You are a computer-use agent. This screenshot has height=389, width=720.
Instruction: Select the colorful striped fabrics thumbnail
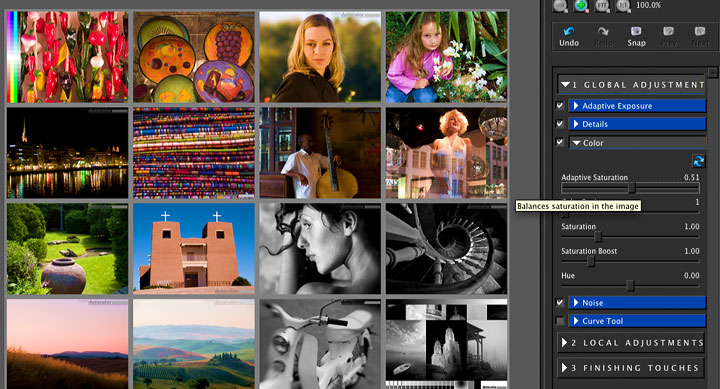(194, 153)
